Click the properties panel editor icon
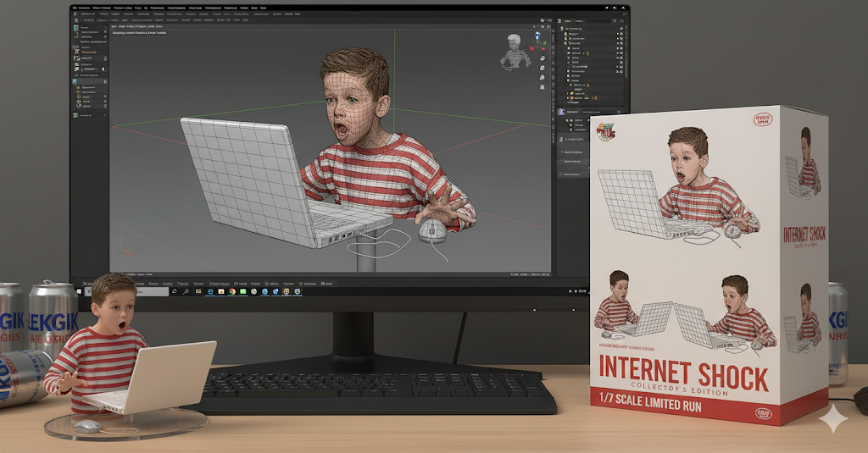Viewport: 868px width, 453px height. point(561,112)
